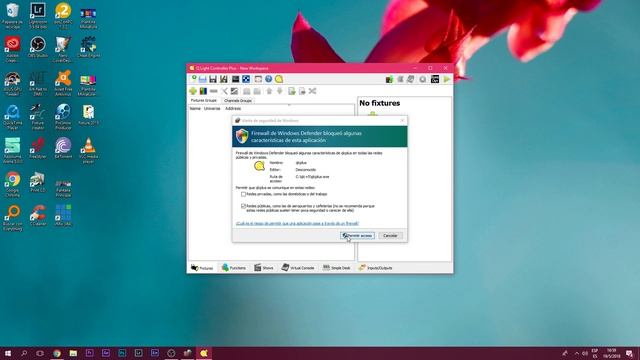The height and width of the screenshot is (360, 640).
Task: Open the Inputs/Outputs tab
Action: pyautogui.click(x=376, y=268)
